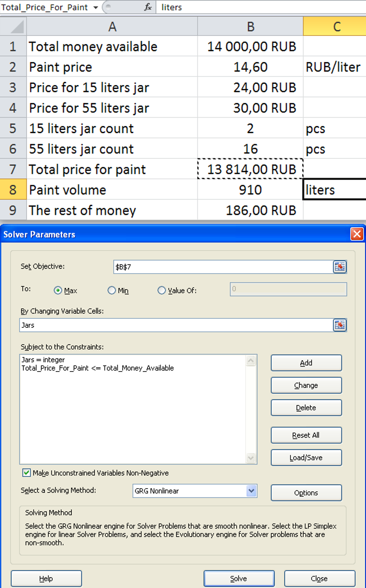Select column A header
366x588 pixels.
pos(112,26)
